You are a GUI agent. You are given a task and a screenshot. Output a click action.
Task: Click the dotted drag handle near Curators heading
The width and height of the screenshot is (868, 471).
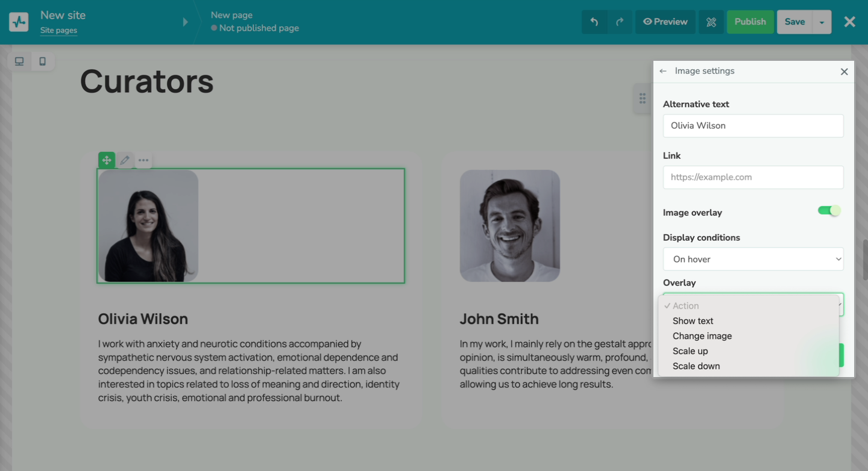tap(643, 98)
